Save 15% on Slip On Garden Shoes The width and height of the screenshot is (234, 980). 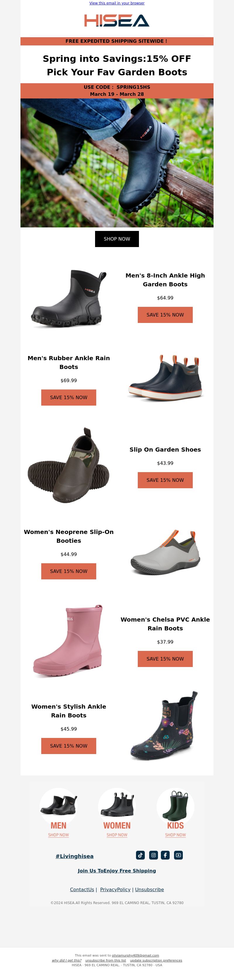165,480
